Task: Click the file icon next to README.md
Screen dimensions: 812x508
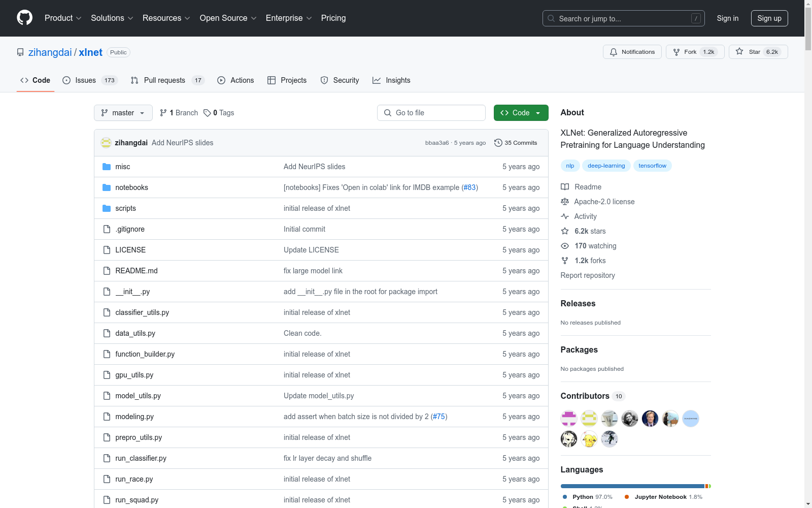Action: (107, 271)
